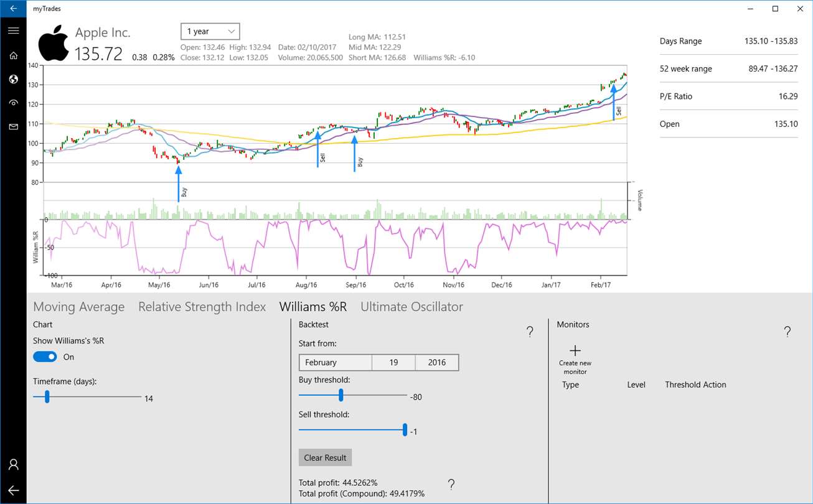
Task: Click the Sep/16 Buy arrow marker
Action: [355, 154]
